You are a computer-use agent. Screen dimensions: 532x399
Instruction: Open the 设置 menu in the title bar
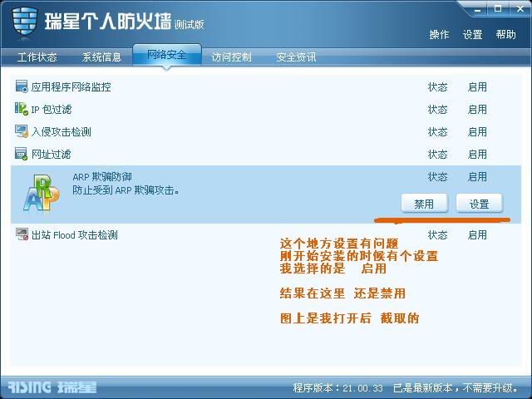473,35
